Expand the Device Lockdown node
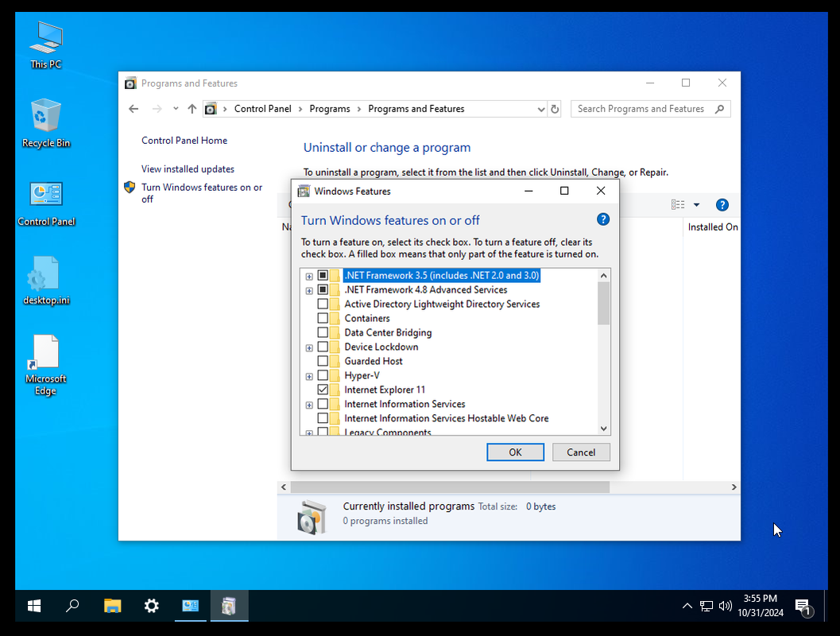 tap(309, 348)
